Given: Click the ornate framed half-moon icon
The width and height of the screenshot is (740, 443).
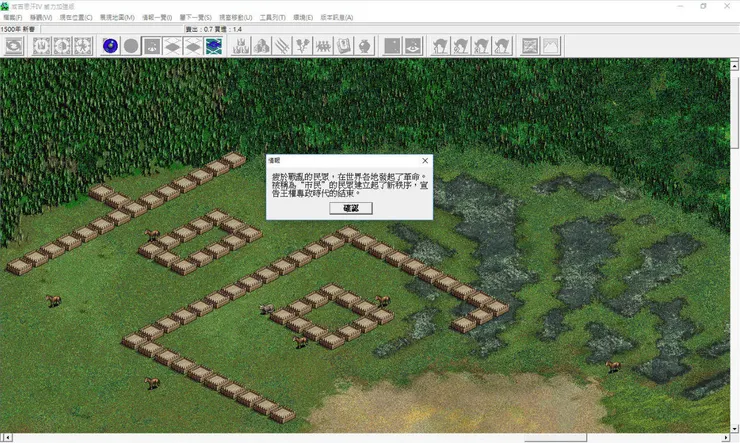Looking at the screenshot, I should pos(62,46).
